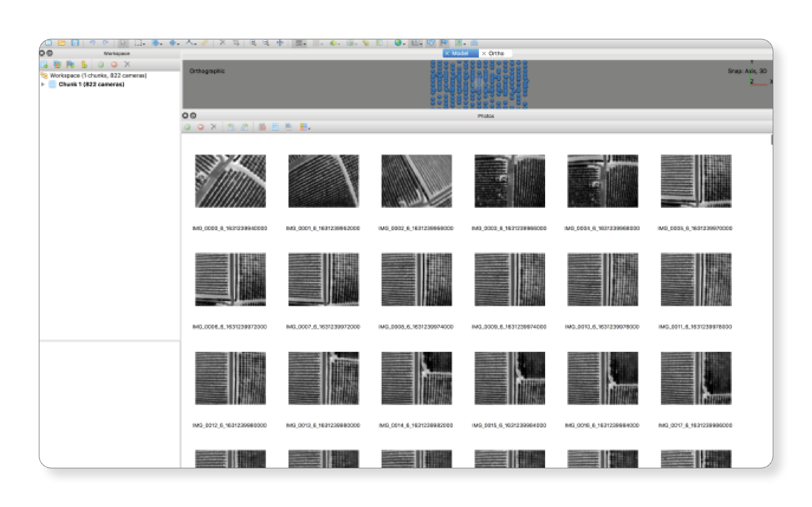Switch to the Ortho tab

tap(496, 53)
